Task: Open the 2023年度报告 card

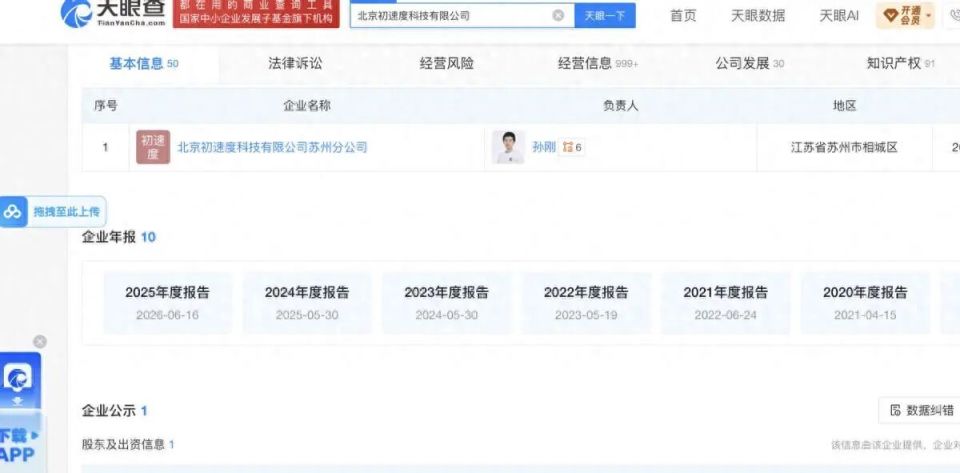Action: [446, 303]
